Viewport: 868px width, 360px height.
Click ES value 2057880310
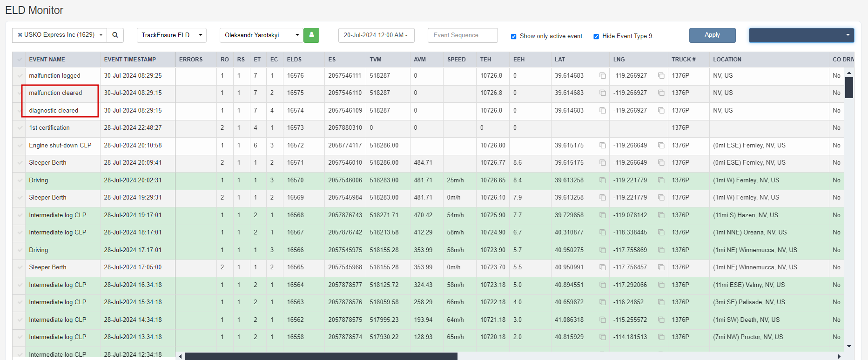345,127
